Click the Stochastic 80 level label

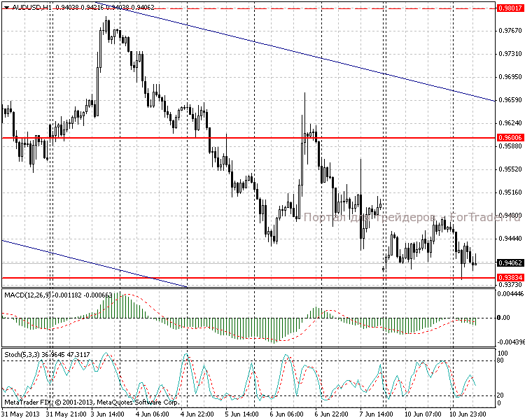click(500, 360)
